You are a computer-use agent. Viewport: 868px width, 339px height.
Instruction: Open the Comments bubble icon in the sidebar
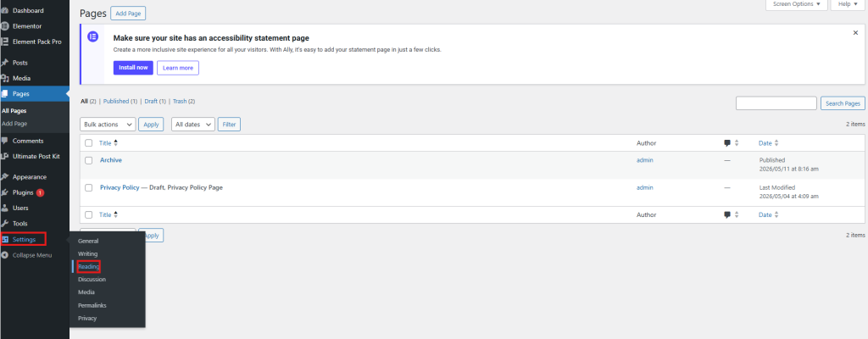[5, 141]
